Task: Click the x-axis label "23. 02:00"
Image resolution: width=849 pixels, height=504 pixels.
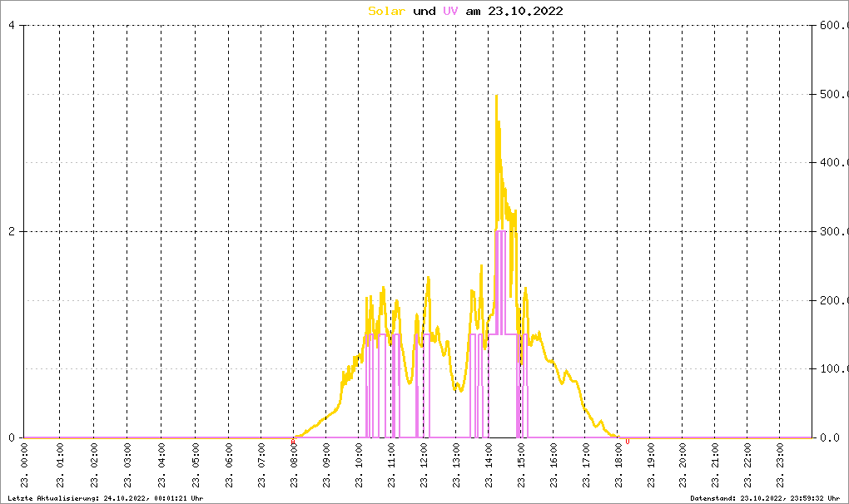Action: [x=94, y=466]
